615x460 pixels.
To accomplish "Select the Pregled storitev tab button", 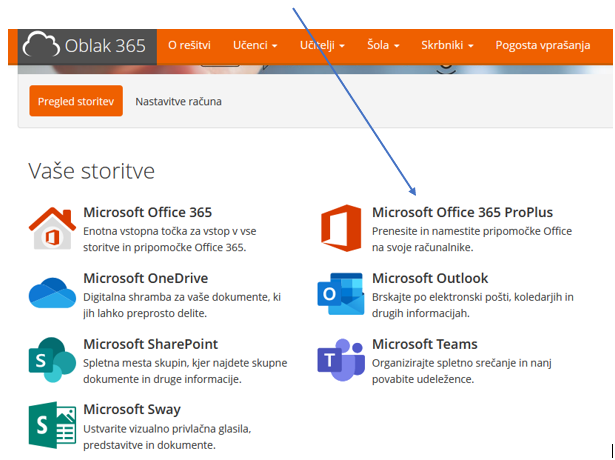I will pyautogui.click(x=76, y=101).
